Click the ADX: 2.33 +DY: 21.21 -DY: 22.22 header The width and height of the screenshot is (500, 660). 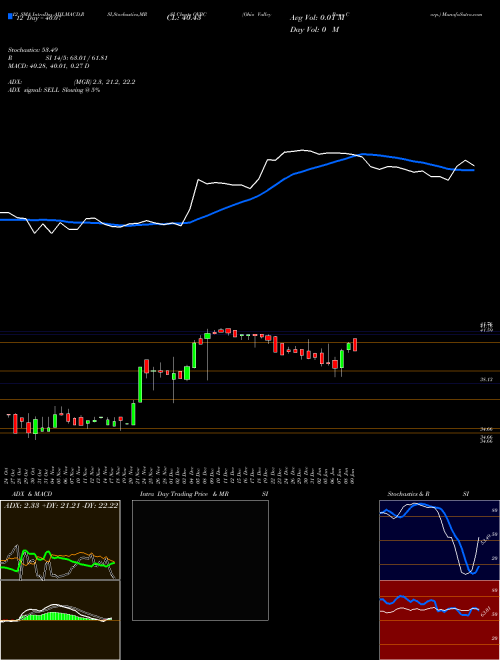pyautogui.click(x=61, y=505)
